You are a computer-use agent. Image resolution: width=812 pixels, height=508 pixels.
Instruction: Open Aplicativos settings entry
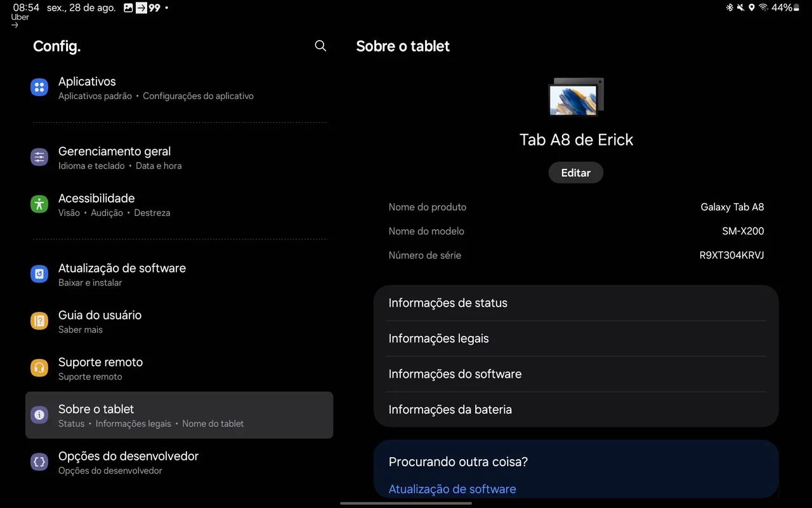179,88
